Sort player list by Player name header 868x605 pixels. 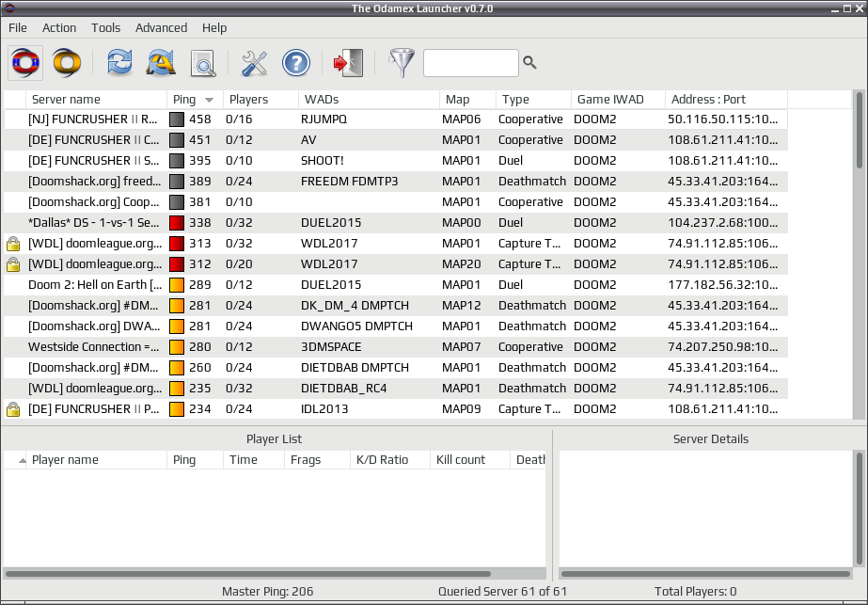(x=96, y=460)
